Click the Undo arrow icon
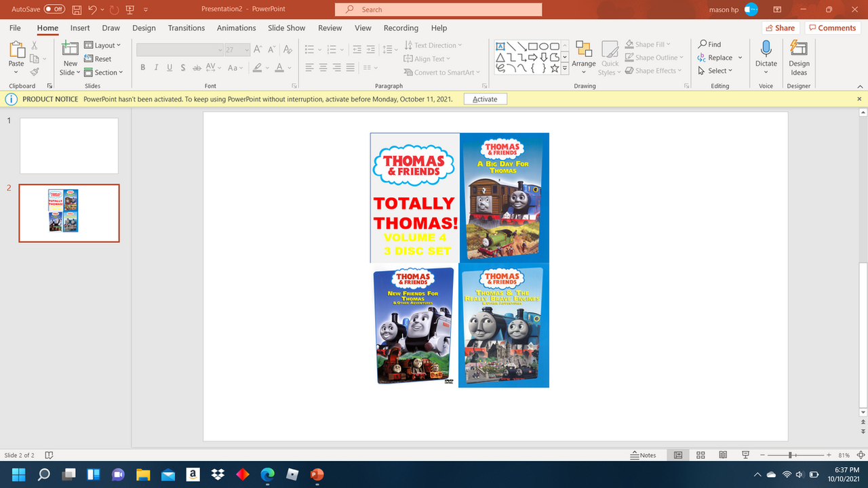Viewport: 868px width, 488px height. tap(92, 9)
